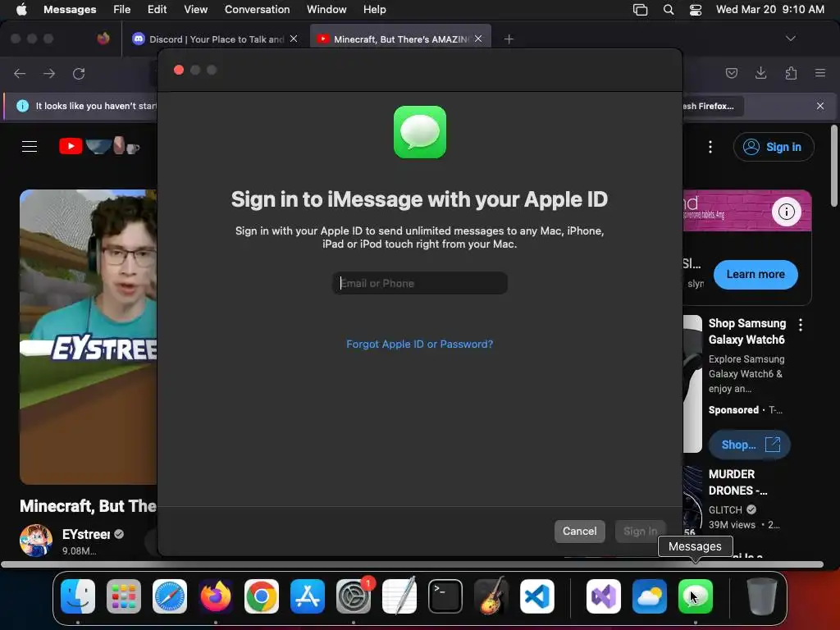Click the Email or Phone field

point(419,283)
